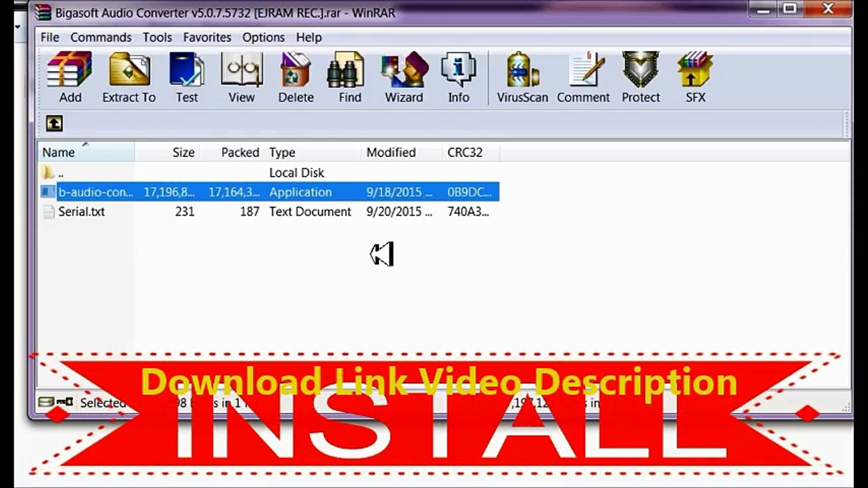Viewport: 868px width, 488px height.
Task: Sort by CRC32 column header
Action: (x=471, y=152)
